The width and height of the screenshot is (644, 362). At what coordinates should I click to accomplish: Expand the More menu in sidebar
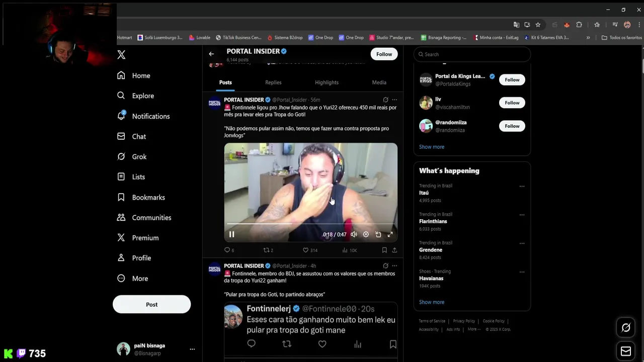tap(132, 278)
